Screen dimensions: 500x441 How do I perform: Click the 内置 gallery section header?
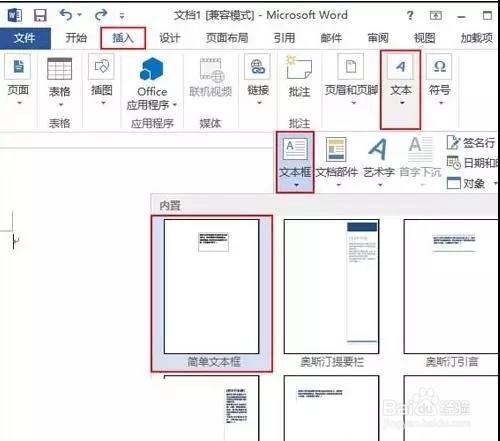coord(170,205)
